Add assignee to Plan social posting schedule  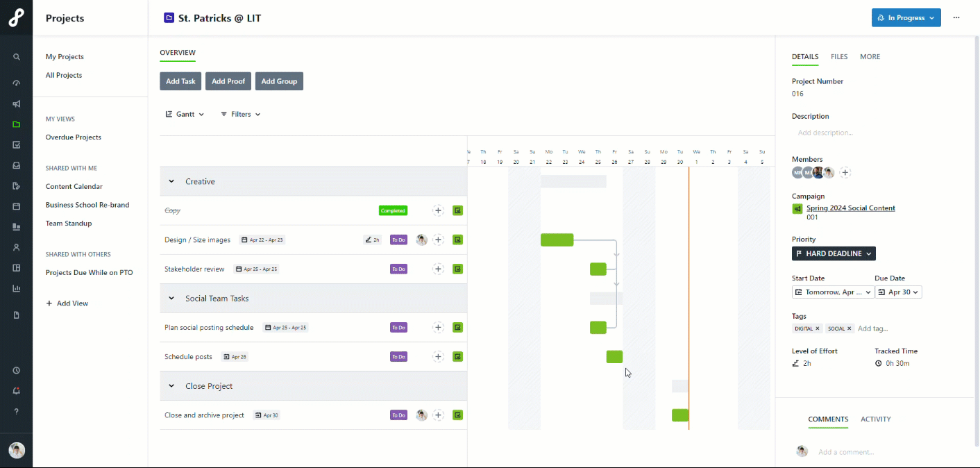click(438, 327)
